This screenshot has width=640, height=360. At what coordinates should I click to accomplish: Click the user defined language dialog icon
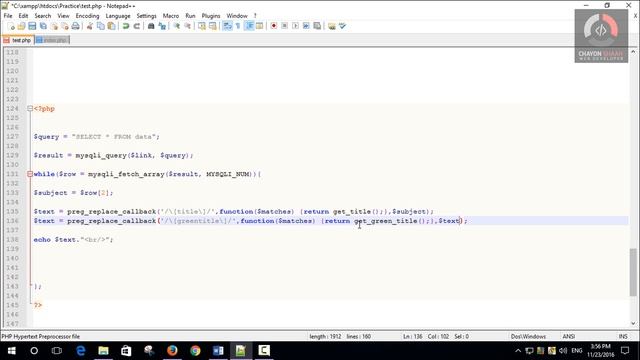click(x=260, y=26)
